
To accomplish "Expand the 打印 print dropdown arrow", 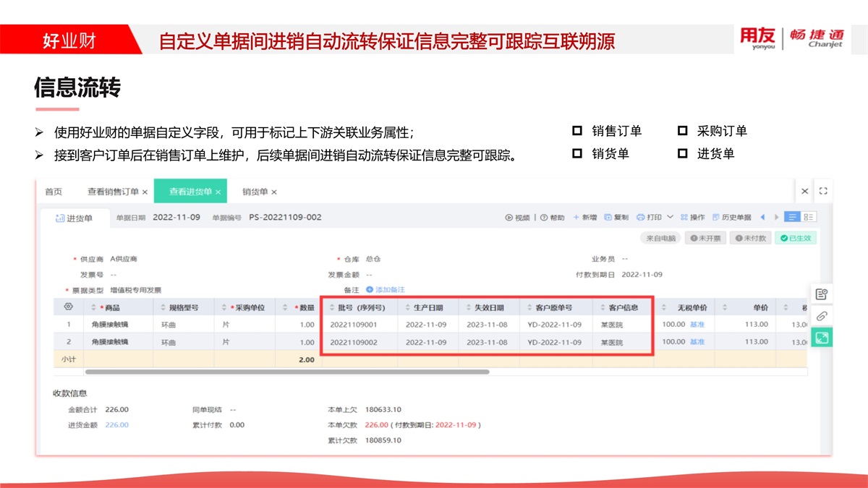I will (x=670, y=217).
